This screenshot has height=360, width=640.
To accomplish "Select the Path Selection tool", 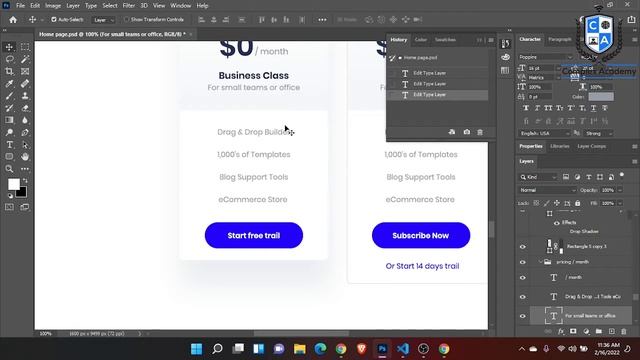I will [25, 144].
